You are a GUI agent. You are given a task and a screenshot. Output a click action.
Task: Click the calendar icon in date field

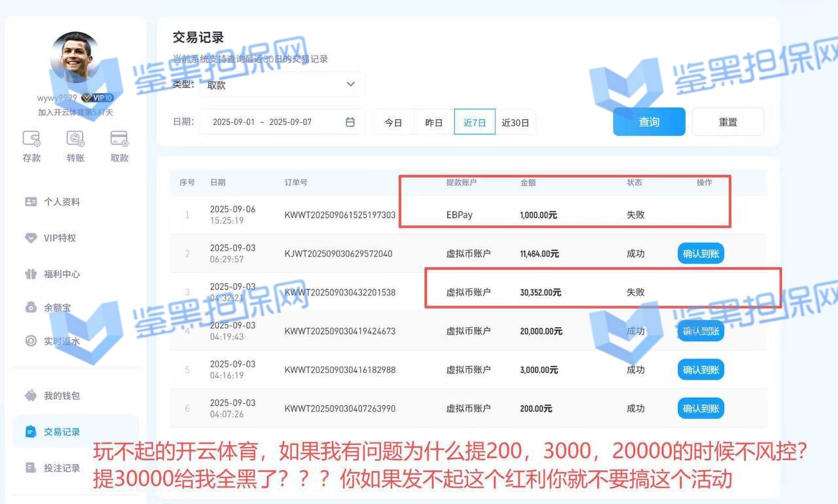point(350,122)
